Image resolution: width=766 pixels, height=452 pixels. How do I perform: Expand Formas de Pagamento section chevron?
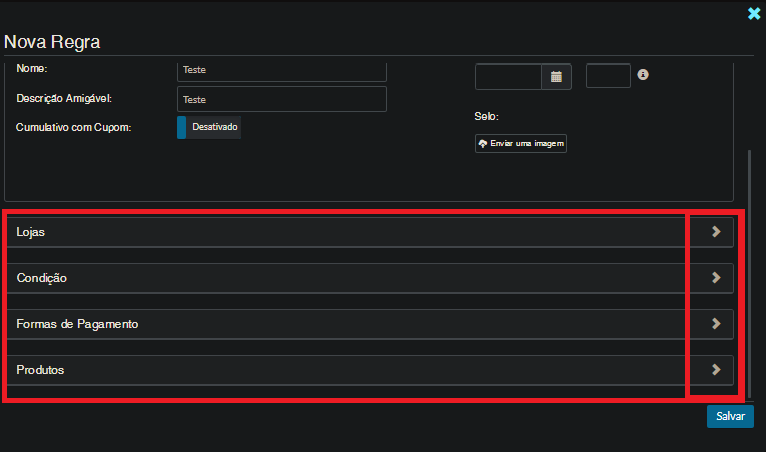(716, 323)
